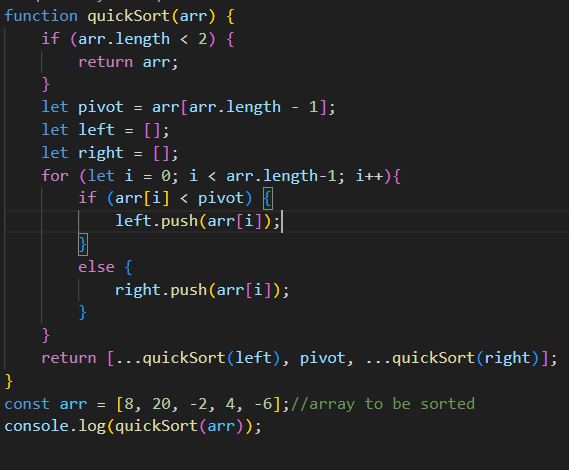The height and width of the screenshot is (470, 569).
Task: Click '...quickSort(right)' in the return statement
Action: point(452,358)
